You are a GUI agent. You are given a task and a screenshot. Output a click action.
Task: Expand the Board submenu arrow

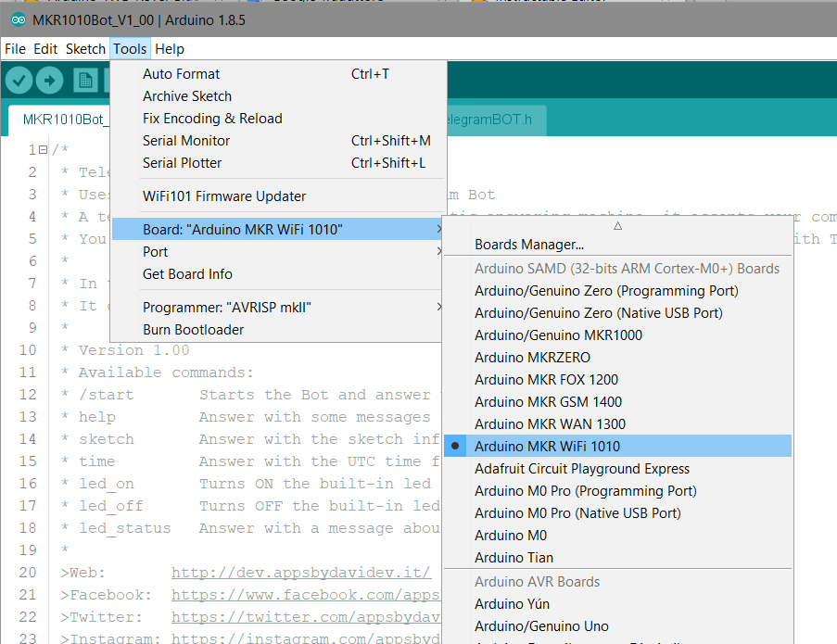click(438, 228)
